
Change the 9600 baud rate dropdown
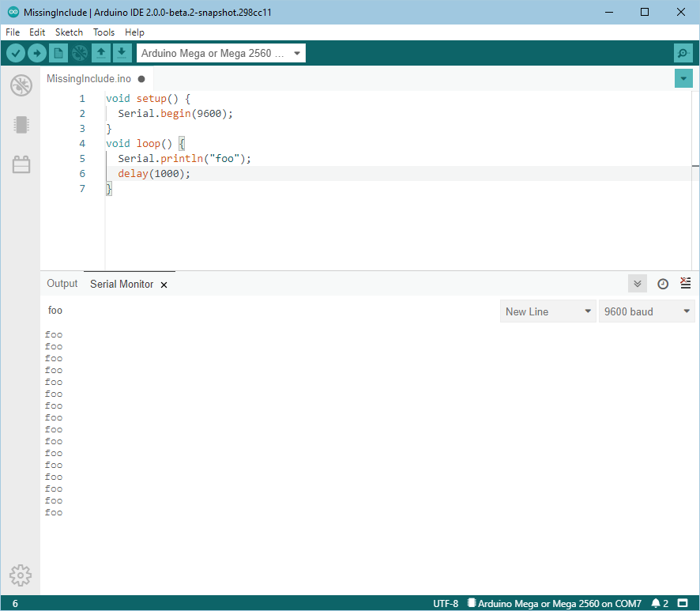coord(646,311)
